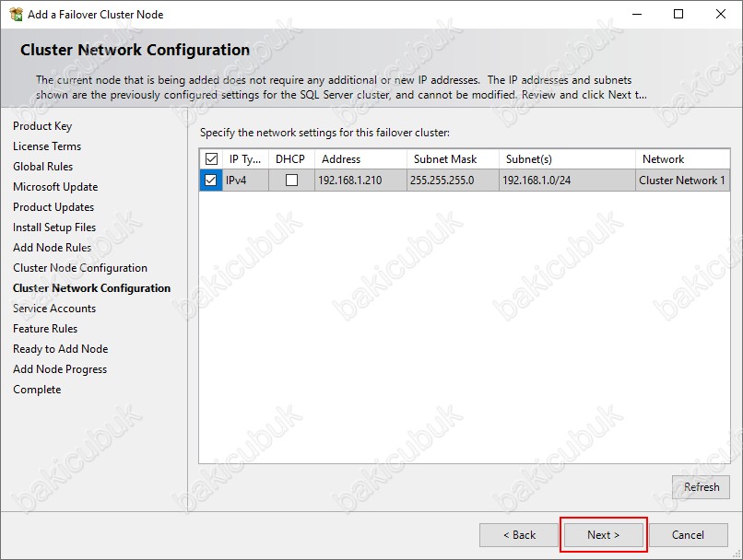
Task: Toggle the header select-all checkbox
Action: click(x=211, y=159)
